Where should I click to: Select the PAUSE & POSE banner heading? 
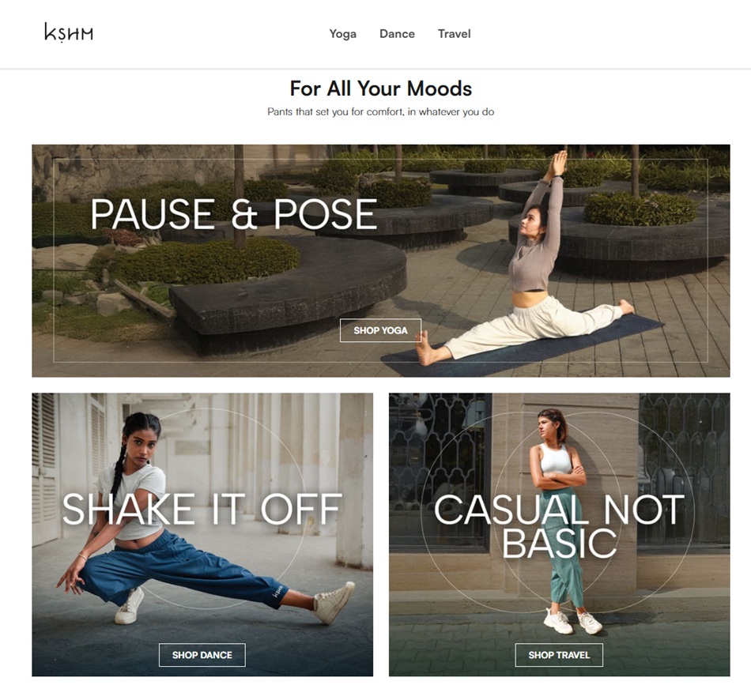(234, 214)
